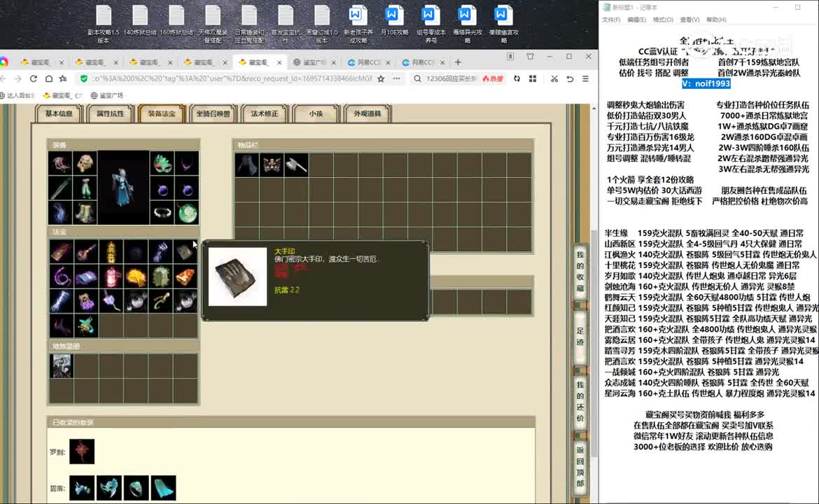
Task: Click the teal flower talisman icon
Action: point(86,325)
